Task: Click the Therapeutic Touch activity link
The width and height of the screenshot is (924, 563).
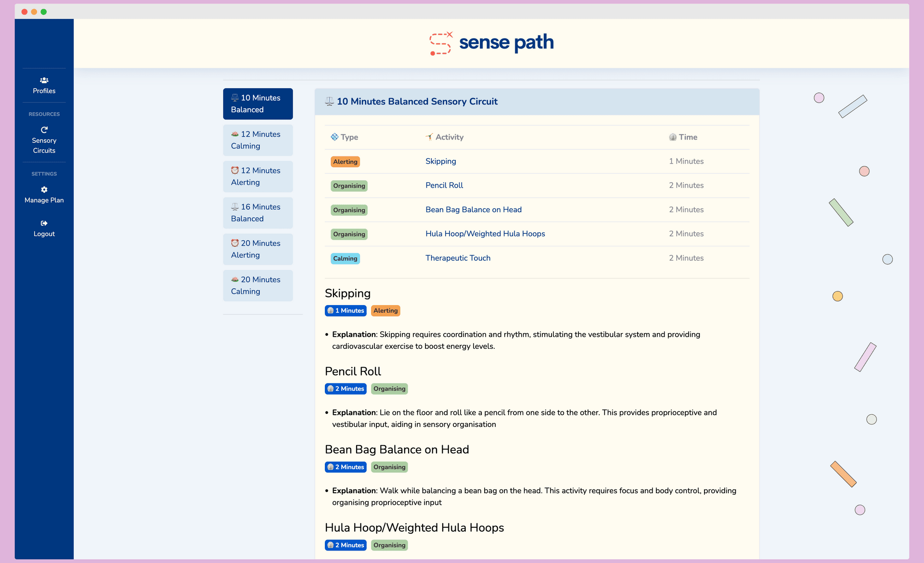Action: (458, 258)
